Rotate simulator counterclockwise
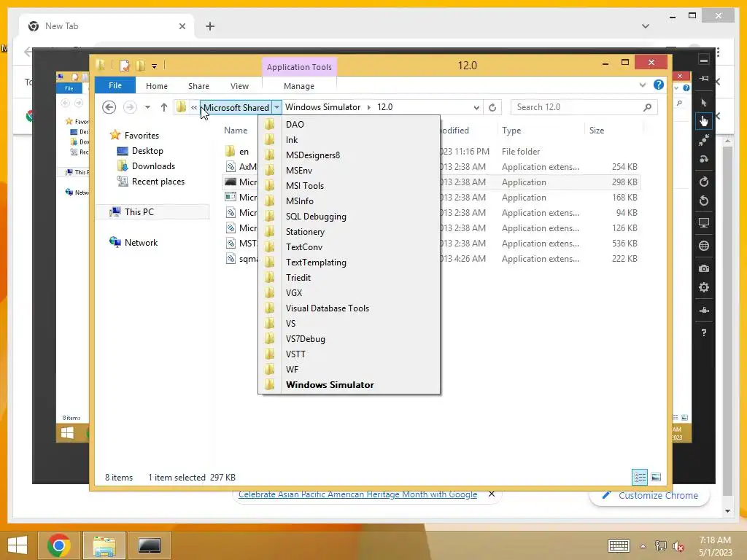 (704, 201)
